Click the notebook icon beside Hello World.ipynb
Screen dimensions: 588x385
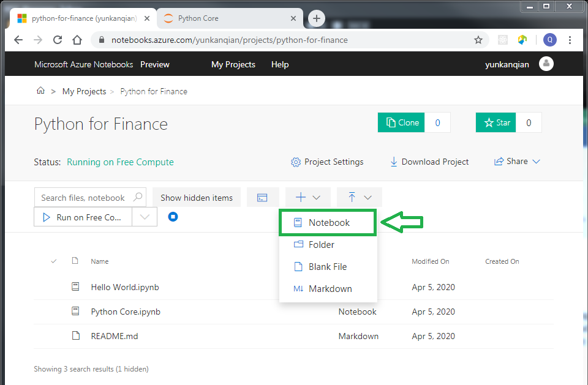pyautogui.click(x=75, y=286)
